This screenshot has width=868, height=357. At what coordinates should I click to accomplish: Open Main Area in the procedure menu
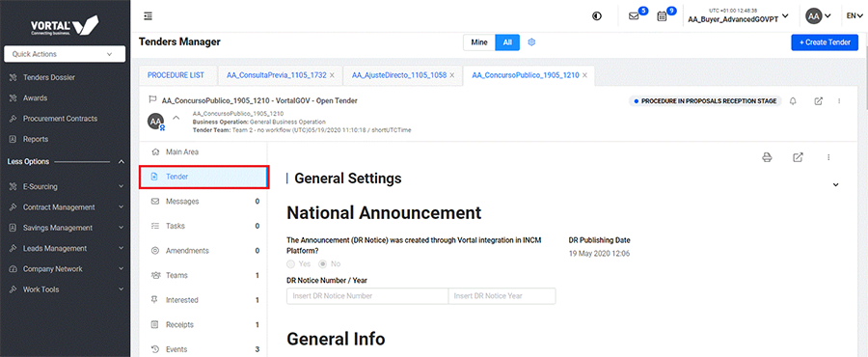203,151
